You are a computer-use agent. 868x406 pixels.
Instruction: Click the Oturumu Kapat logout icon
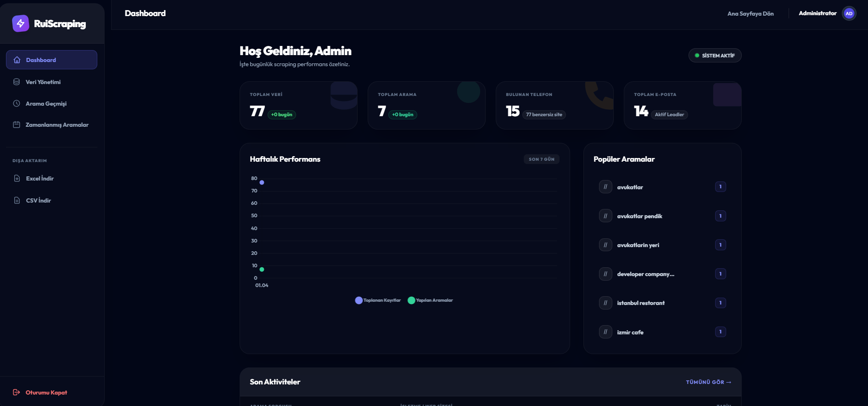[x=17, y=392]
